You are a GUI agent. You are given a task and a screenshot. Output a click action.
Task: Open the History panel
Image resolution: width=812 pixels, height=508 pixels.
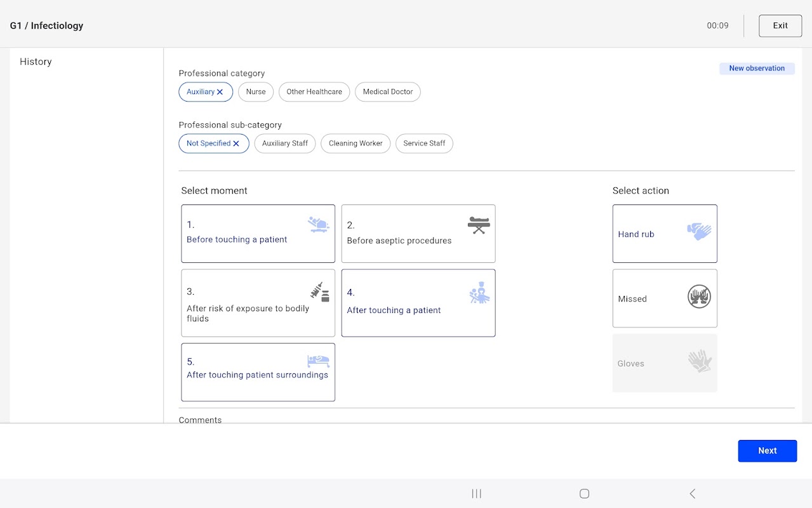point(36,62)
